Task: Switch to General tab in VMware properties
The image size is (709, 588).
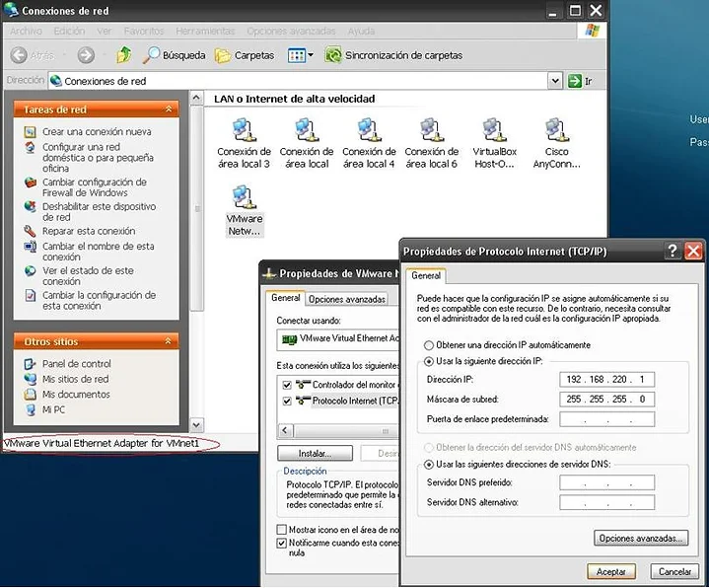Action: coord(285,298)
